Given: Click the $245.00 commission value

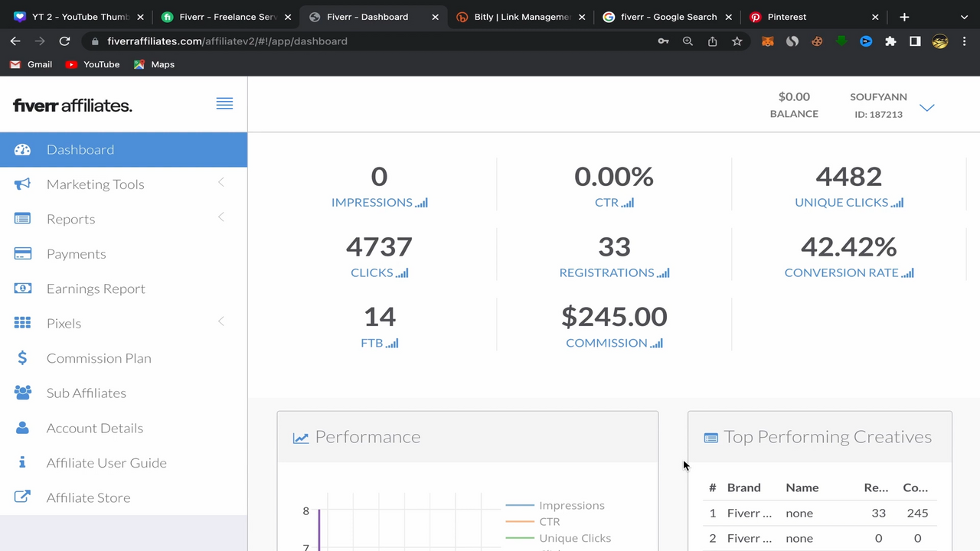Looking at the screenshot, I should [x=614, y=316].
